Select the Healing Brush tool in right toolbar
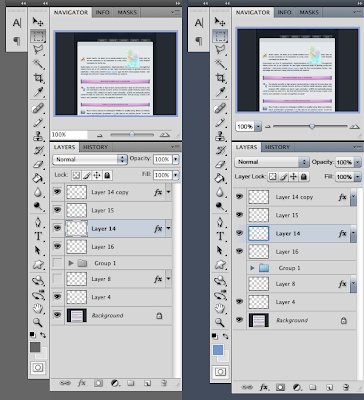The height and width of the screenshot is (400, 364). [220, 108]
